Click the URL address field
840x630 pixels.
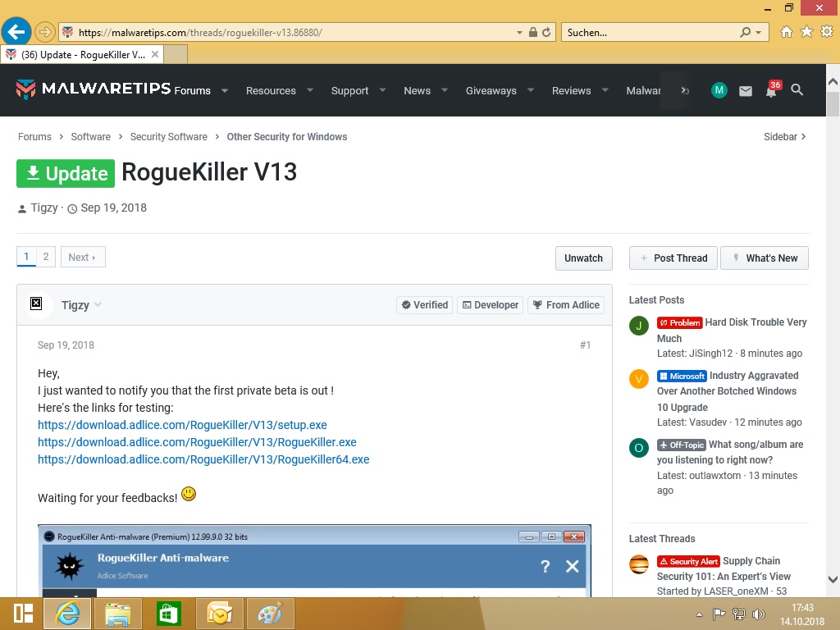294,33
